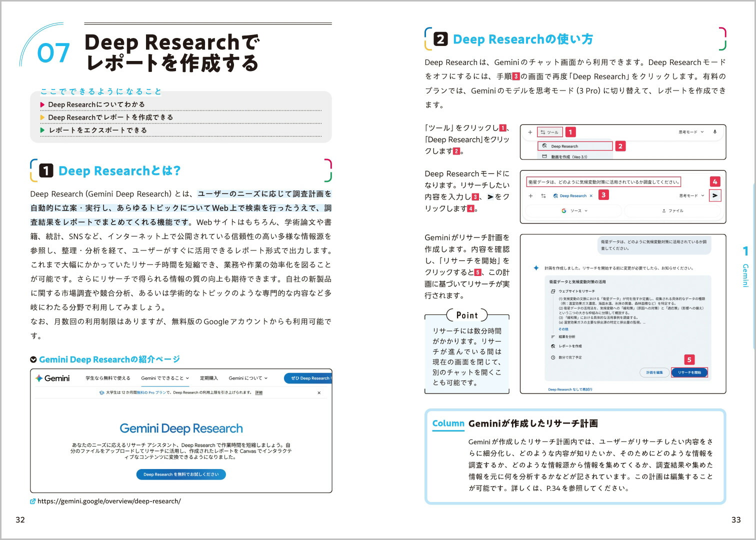This screenshot has height=540, width=756.
Task: Click the send arrow button
Action: 715,195
